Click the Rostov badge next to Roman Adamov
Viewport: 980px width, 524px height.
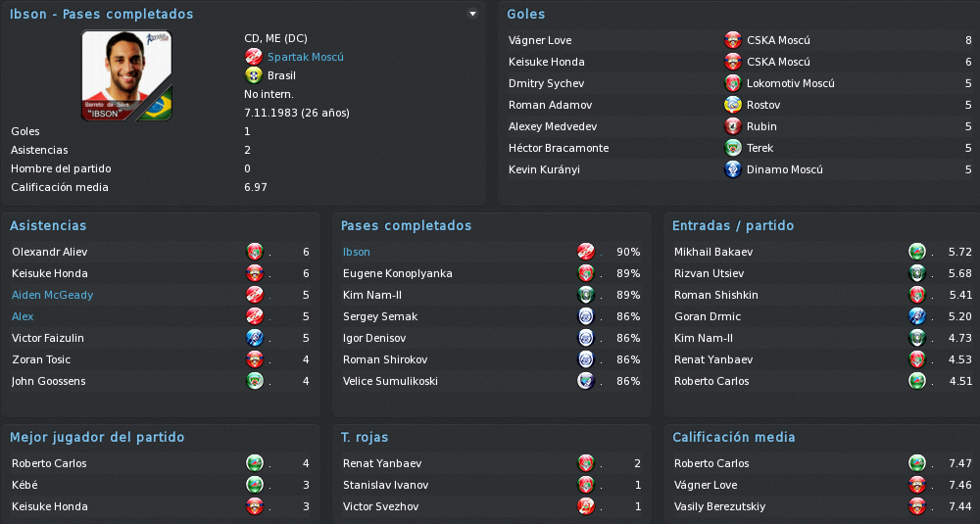pyautogui.click(x=732, y=105)
